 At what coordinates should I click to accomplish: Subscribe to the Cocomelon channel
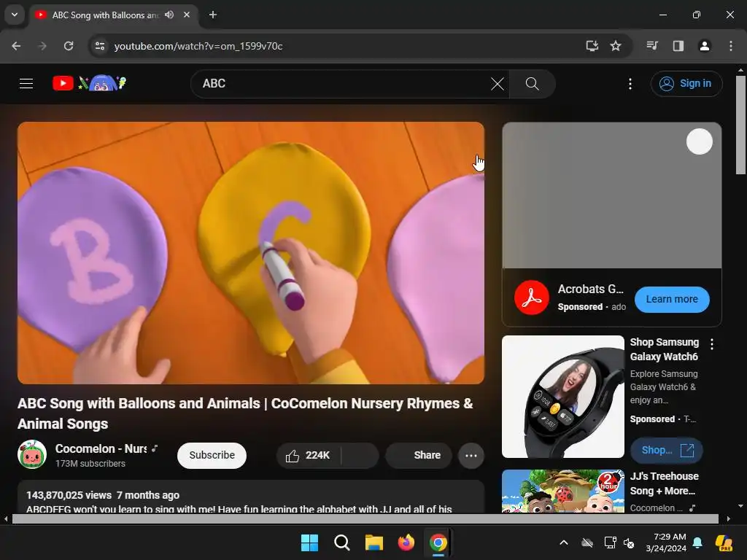212,455
